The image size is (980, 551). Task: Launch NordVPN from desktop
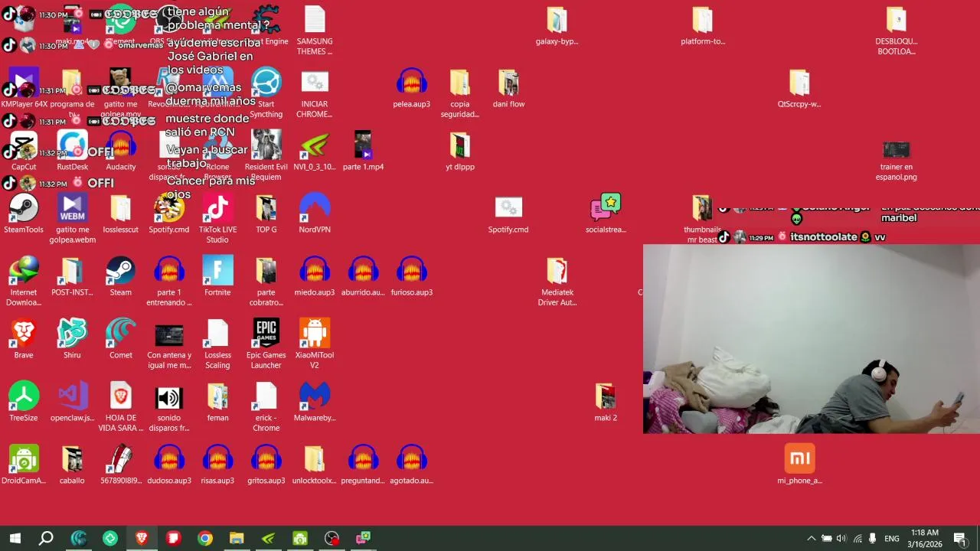tap(315, 214)
